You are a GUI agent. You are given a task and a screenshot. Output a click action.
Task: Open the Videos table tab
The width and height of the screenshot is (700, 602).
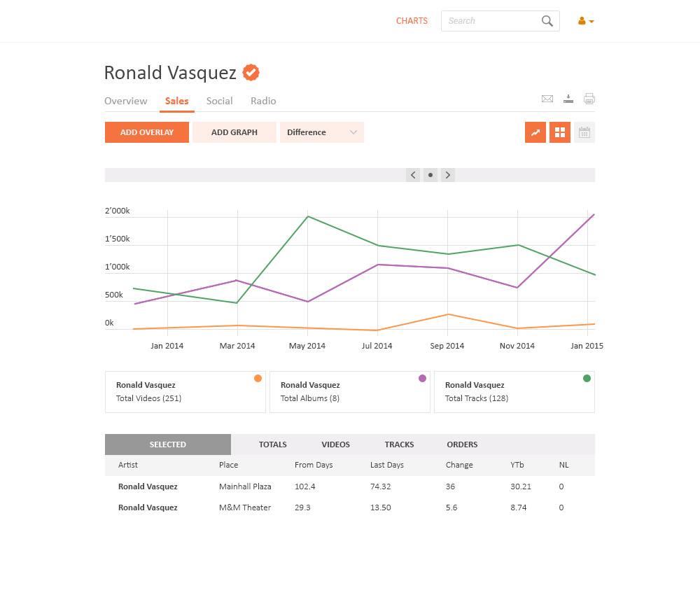tap(336, 444)
